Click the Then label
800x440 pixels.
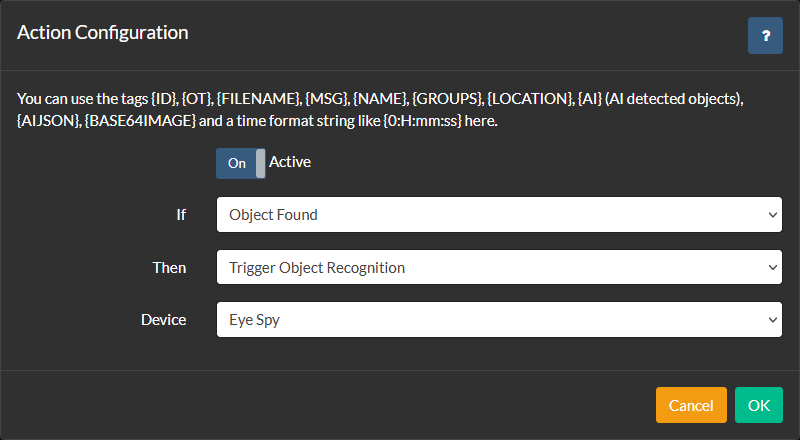169,267
